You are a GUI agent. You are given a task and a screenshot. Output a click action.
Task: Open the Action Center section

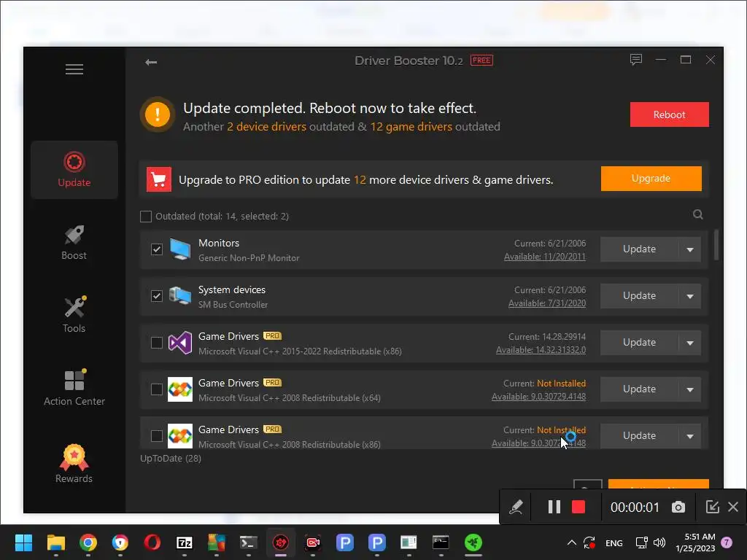click(74, 388)
